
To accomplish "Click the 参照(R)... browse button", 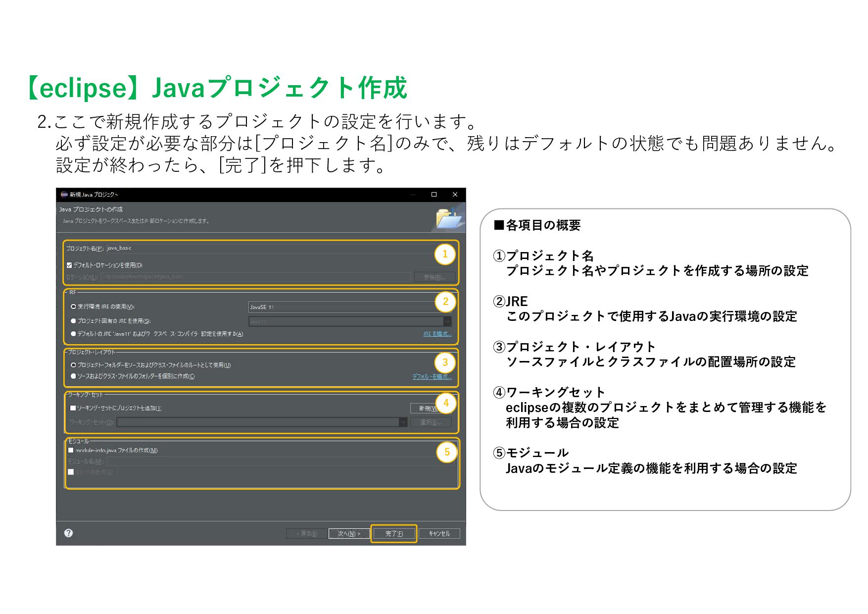I will point(434,277).
